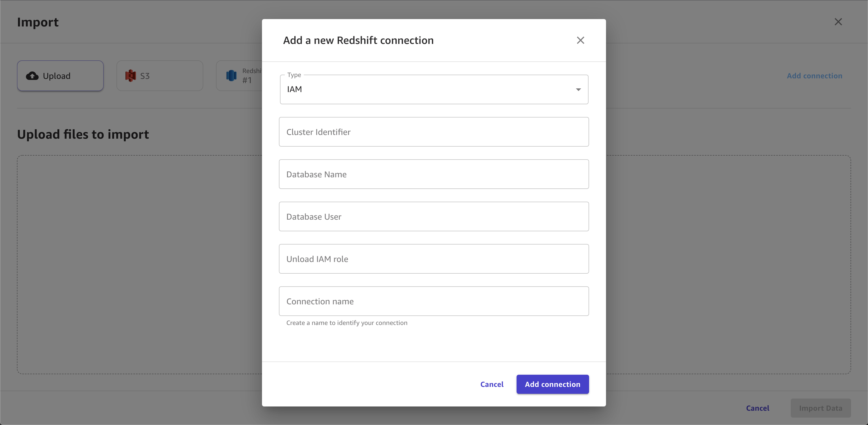Enter text in Cluster Identifier field
Viewport: 868px width, 425px height.
click(x=433, y=132)
